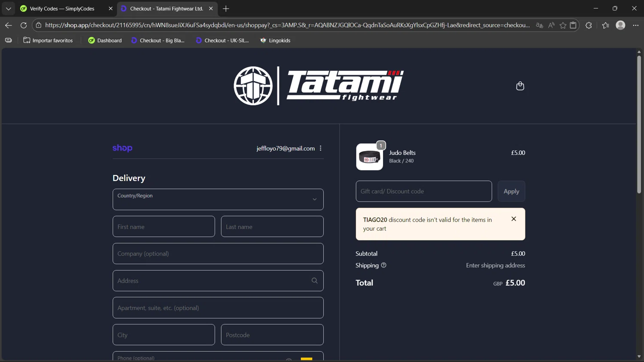Toggle read aloud in address bar
The height and width of the screenshot is (362, 644).
click(x=551, y=25)
